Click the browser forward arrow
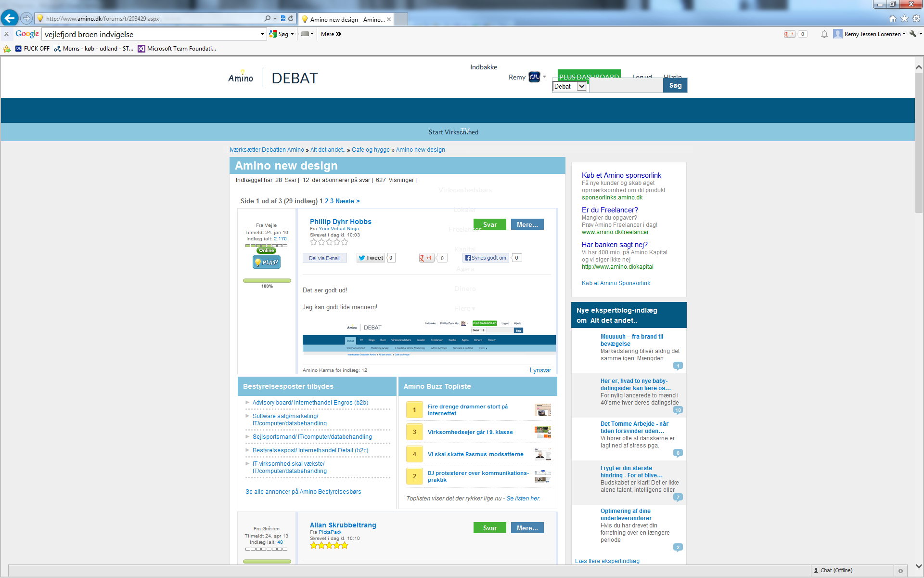The width and height of the screenshot is (924, 578). point(26,18)
